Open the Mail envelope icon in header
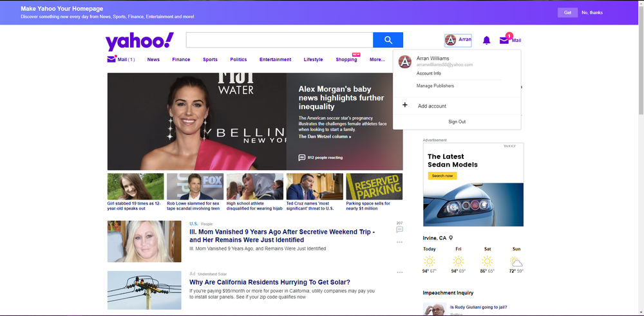 [504, 40]
